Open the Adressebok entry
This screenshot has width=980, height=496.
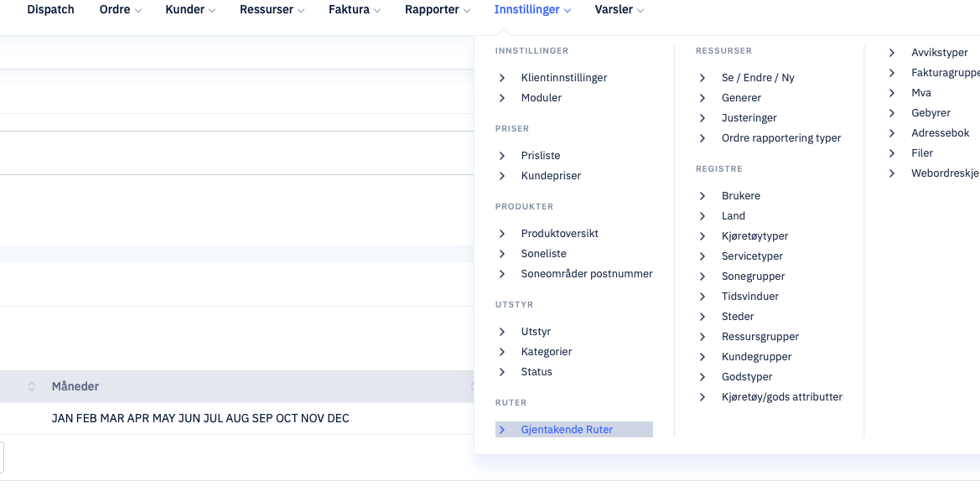pyautogui.click(x=940, y=133)
